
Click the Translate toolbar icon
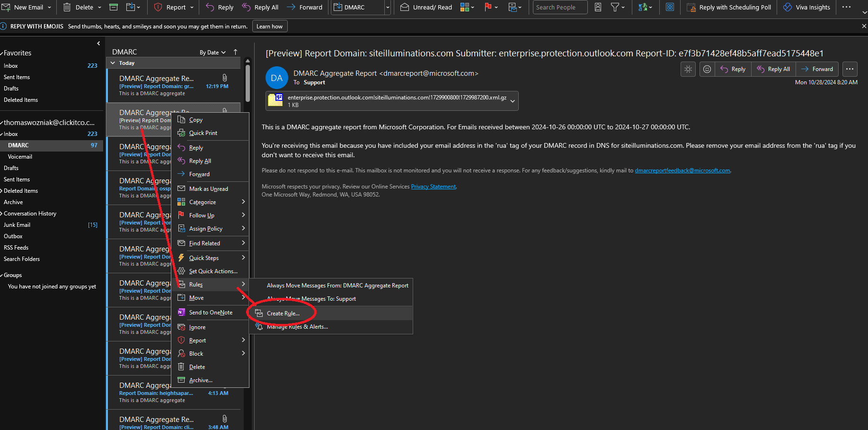click(643, 7)
